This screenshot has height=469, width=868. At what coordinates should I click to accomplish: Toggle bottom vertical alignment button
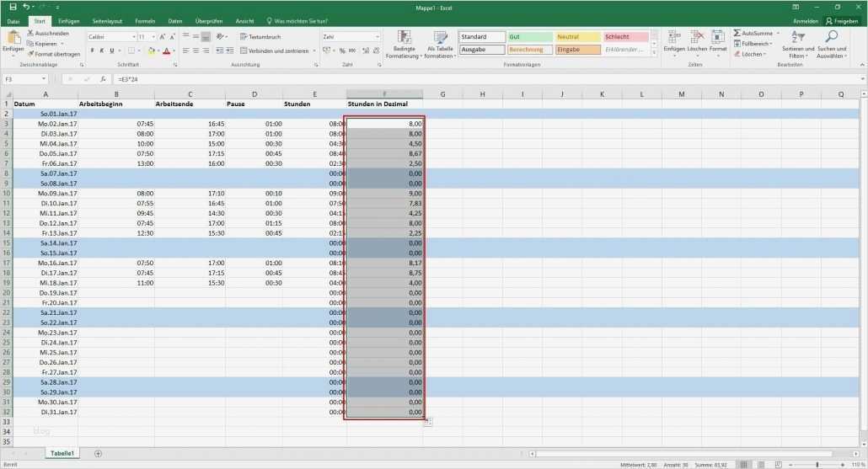(x=206, y=36)
